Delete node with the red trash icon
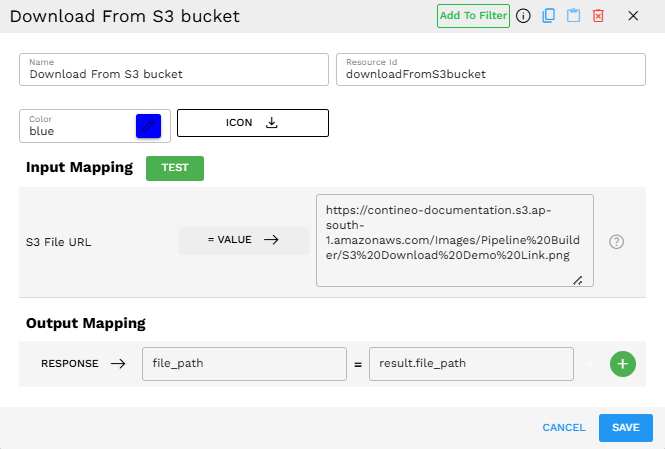This screenshot has width=665, height=449. point(598,16)
